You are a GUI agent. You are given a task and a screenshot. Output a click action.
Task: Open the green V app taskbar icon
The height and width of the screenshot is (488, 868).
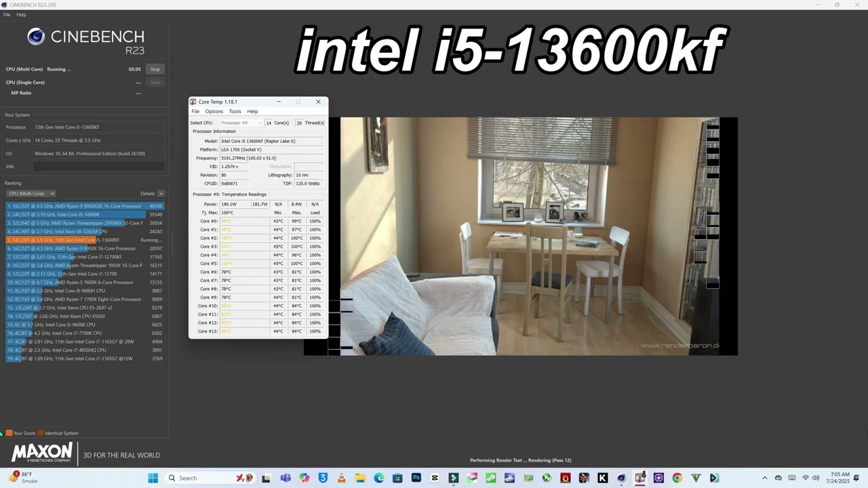pos(696,478)
